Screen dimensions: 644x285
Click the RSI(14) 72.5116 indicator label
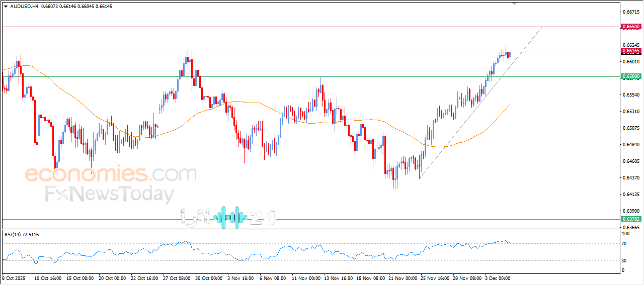point(22,235)
